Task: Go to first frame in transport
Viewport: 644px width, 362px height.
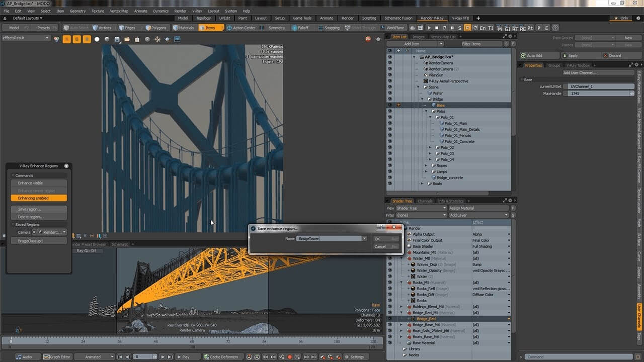Action: (x=119, y=357)
